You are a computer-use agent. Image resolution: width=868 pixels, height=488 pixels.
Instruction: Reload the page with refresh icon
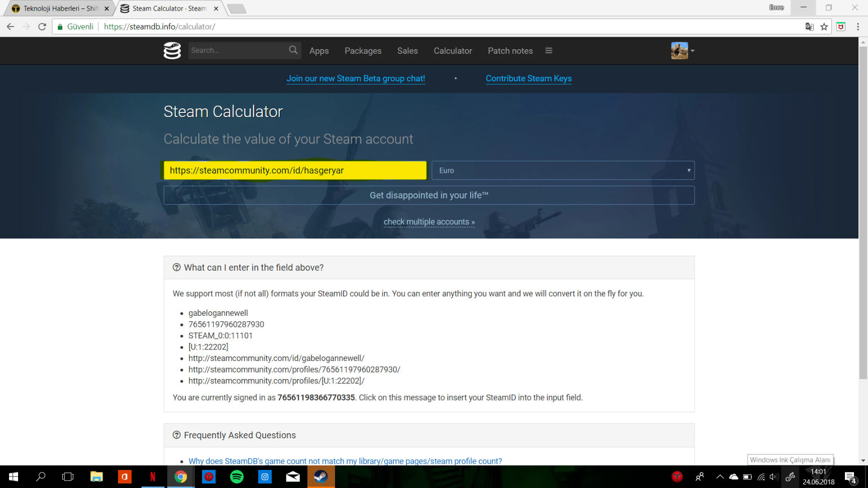pos(42,27)
